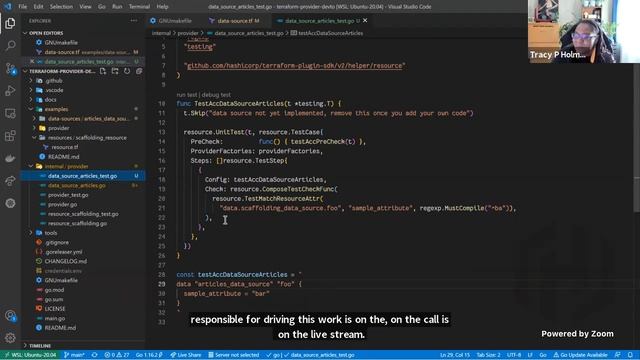The image size is (640, 360).
Task: Open errors and warnings count in status bar
Action: point(116,355)
